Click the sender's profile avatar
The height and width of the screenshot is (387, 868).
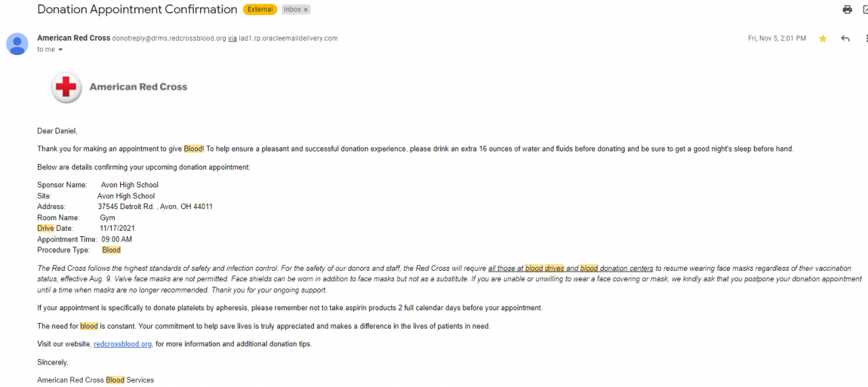point(17,43)
